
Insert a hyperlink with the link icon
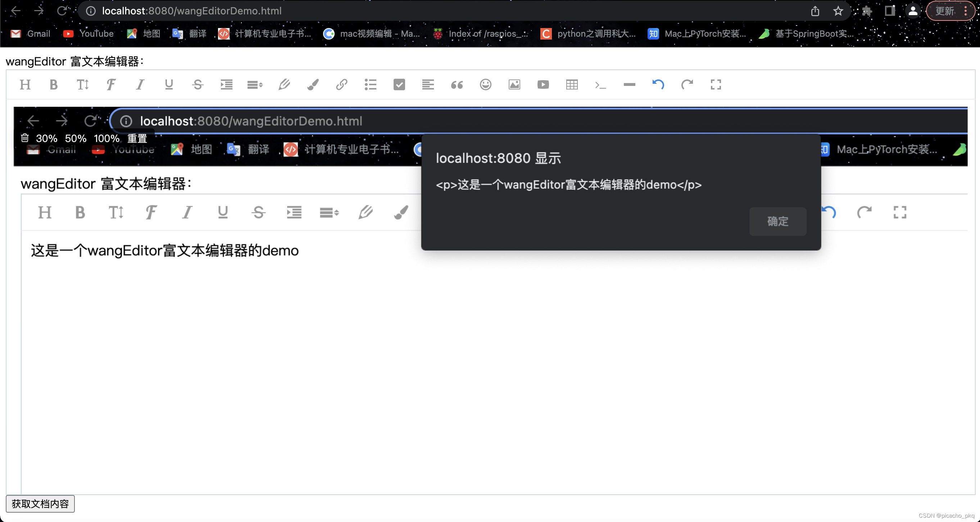point(342,84)
